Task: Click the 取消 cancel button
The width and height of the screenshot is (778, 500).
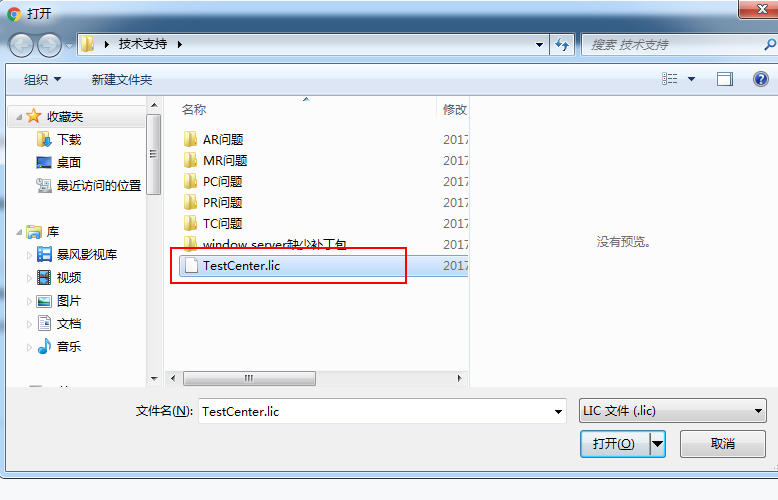Action: pos(722,443)
